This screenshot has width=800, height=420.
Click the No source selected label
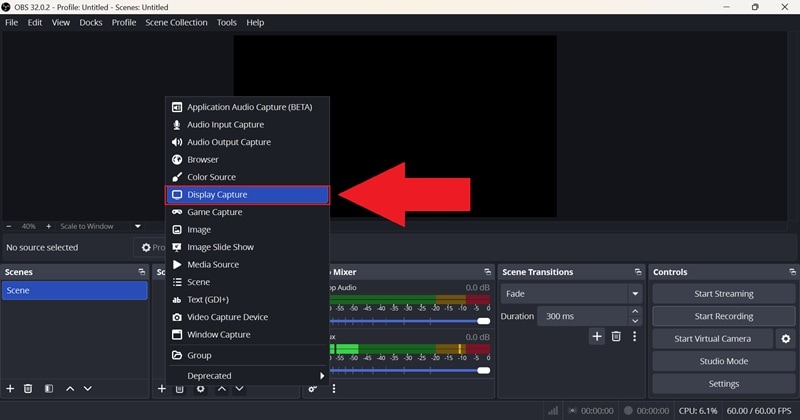(42, 248)
